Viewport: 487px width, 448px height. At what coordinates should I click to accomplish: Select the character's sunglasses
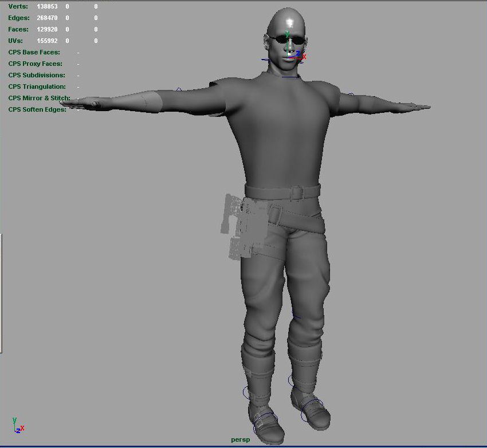pyautogui.click(x=287, y=40)
